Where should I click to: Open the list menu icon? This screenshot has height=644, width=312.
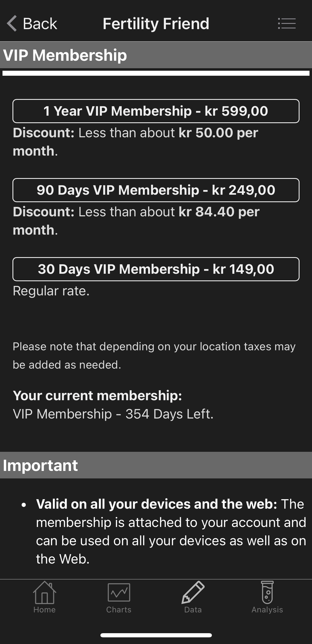287,24
